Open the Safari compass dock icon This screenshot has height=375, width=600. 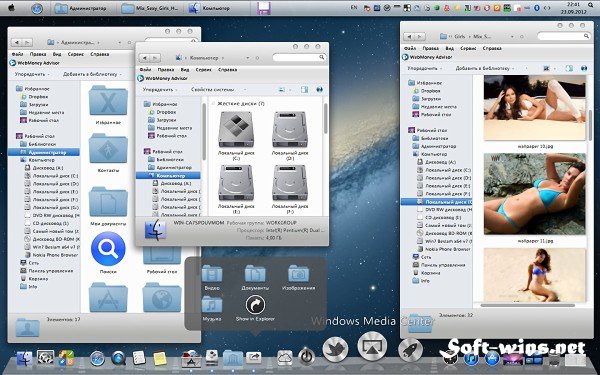[97, 359]
